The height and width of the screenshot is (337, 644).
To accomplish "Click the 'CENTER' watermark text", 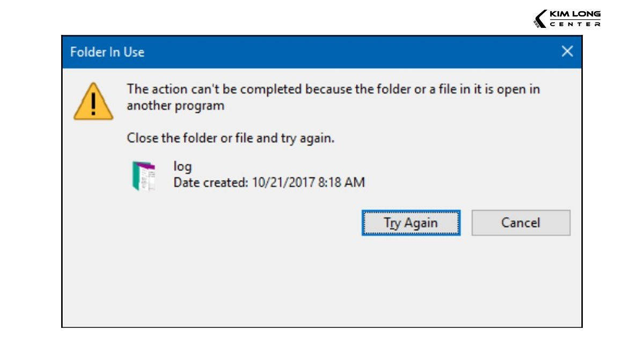I will (575, 24).
